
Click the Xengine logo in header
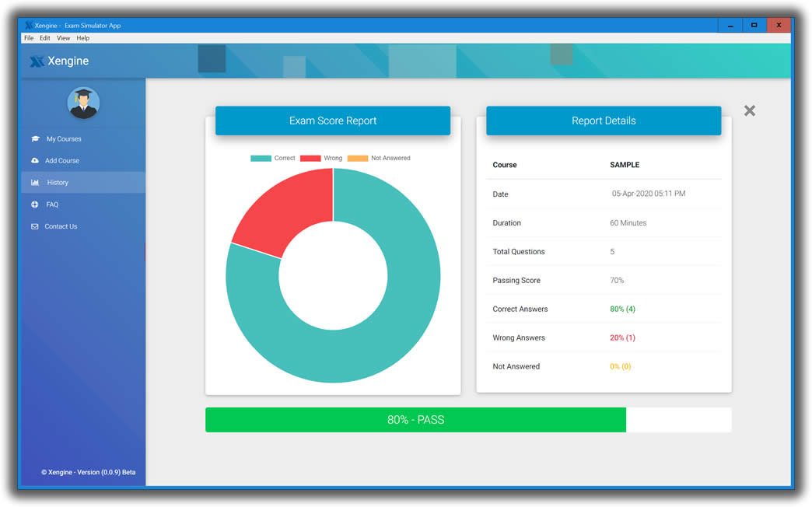(x=59, y=61)
